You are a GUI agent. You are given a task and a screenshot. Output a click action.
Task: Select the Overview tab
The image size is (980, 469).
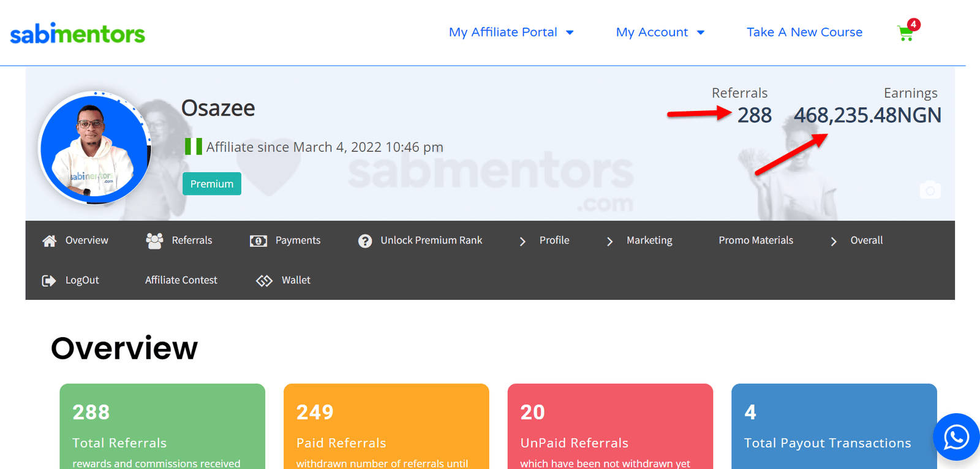pyautogui.click(x=86, y=240)
